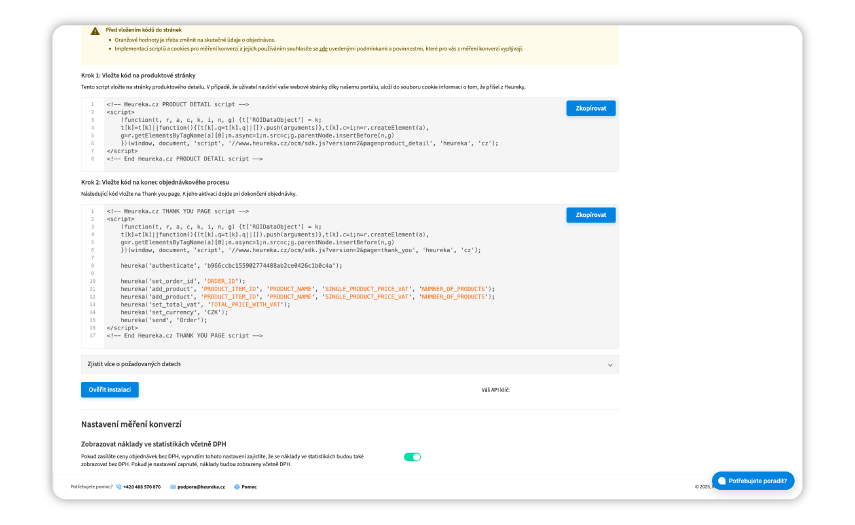Click the warning triangle icon in yellow notice
The image size is (855, 525).
click(x=95, y=31)
